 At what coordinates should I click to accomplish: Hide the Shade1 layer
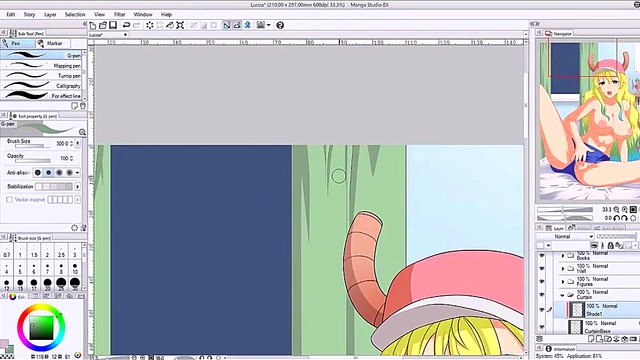[x=542, y=310]
